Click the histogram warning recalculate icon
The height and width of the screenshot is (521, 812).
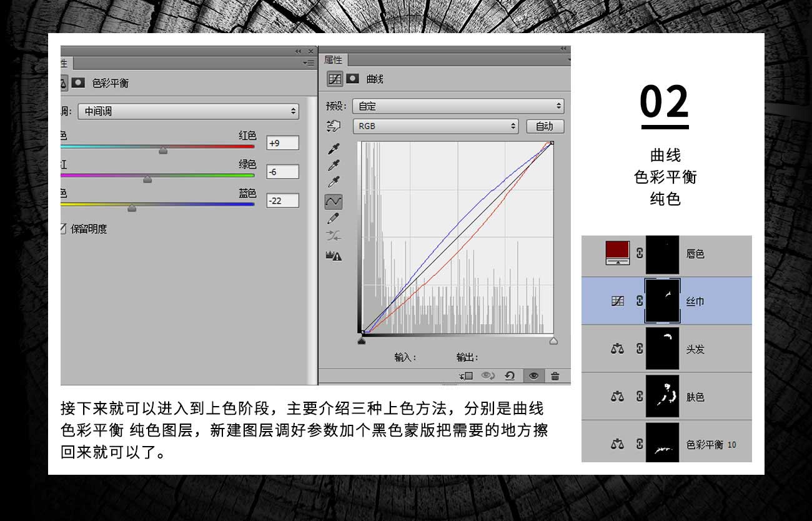[x=334, y=256]
